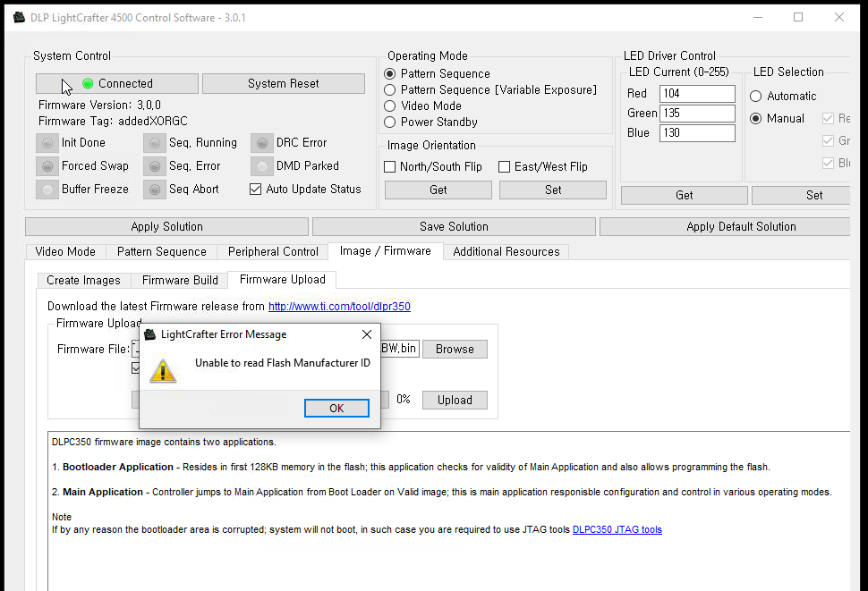The height and width of the screenshot is (591, 868).
Task: Click the firmware Upload button
Action: 455,400
